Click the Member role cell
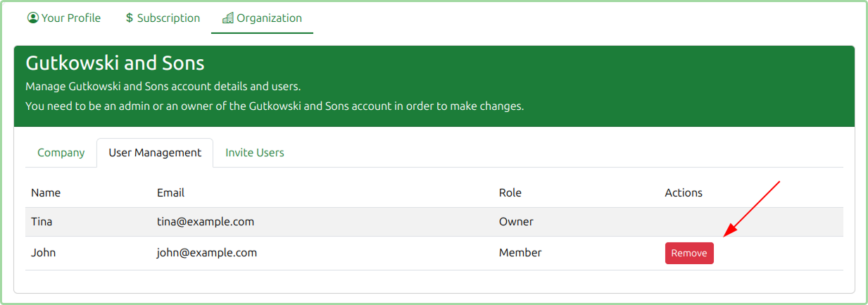This screenshot has height=305, width=868. (520, 253)
